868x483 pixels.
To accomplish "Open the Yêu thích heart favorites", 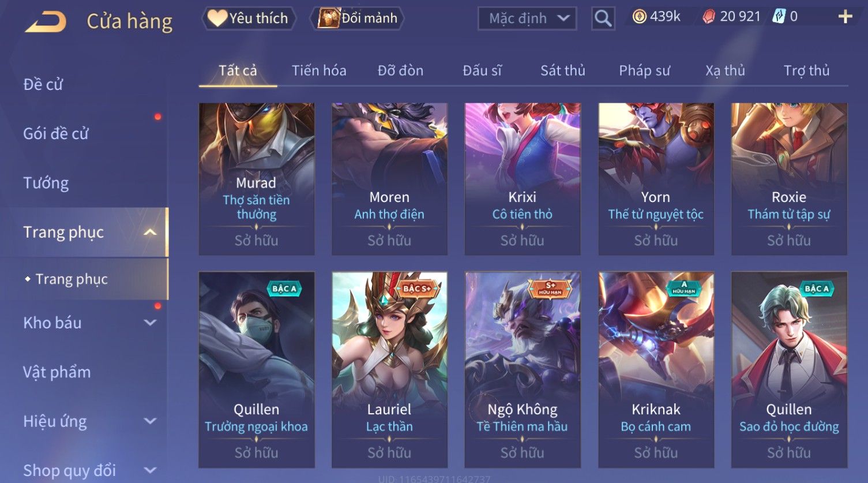I will [249, 18].
